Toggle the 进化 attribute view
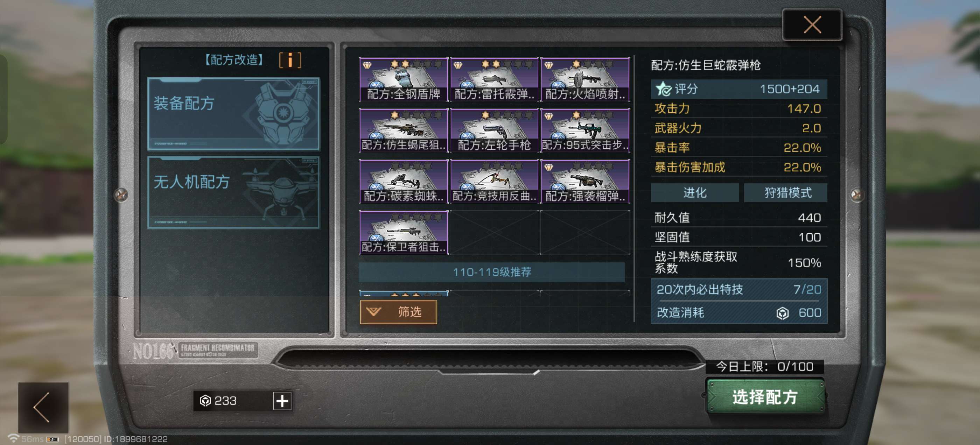 point(695,192)
